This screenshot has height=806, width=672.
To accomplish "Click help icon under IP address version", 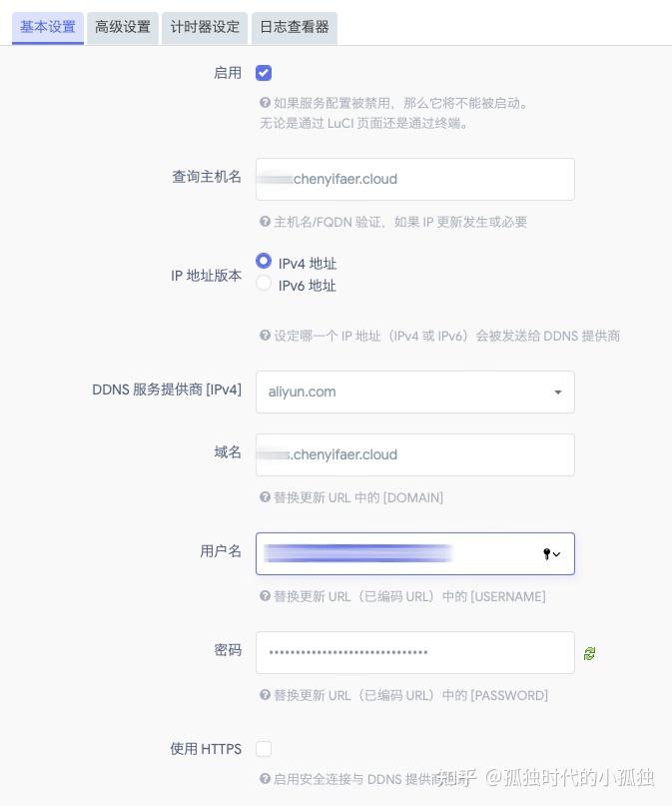I will (x=265, y=336).
